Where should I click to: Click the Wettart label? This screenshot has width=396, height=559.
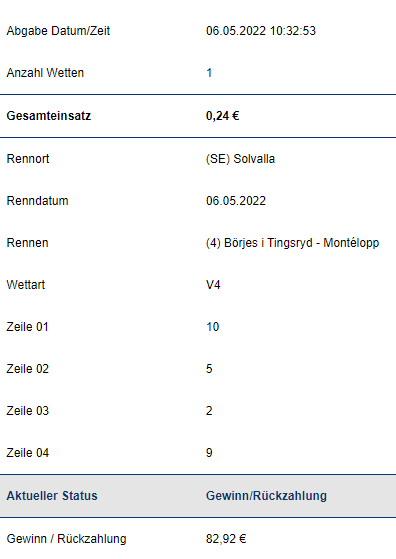pos(26,285)
